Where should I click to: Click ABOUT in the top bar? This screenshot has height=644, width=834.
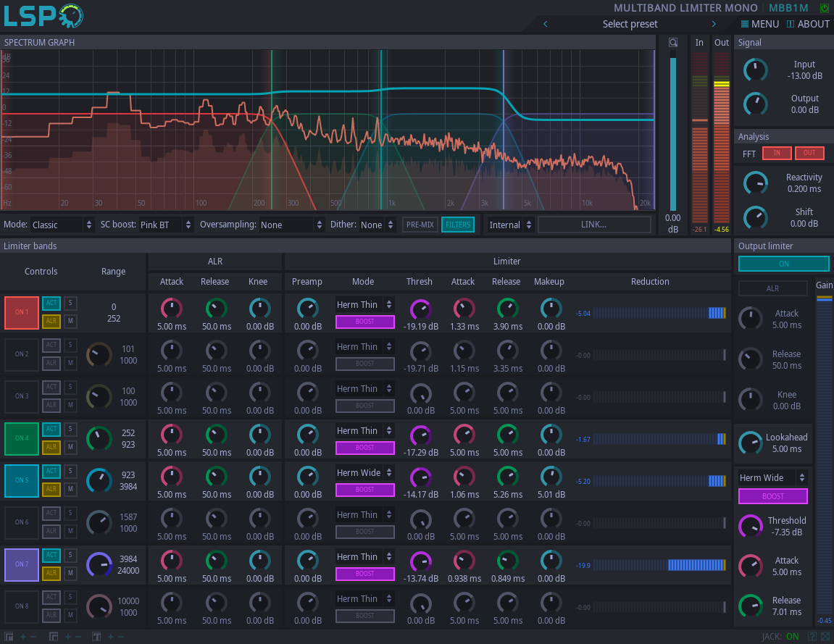click(808, 24)
